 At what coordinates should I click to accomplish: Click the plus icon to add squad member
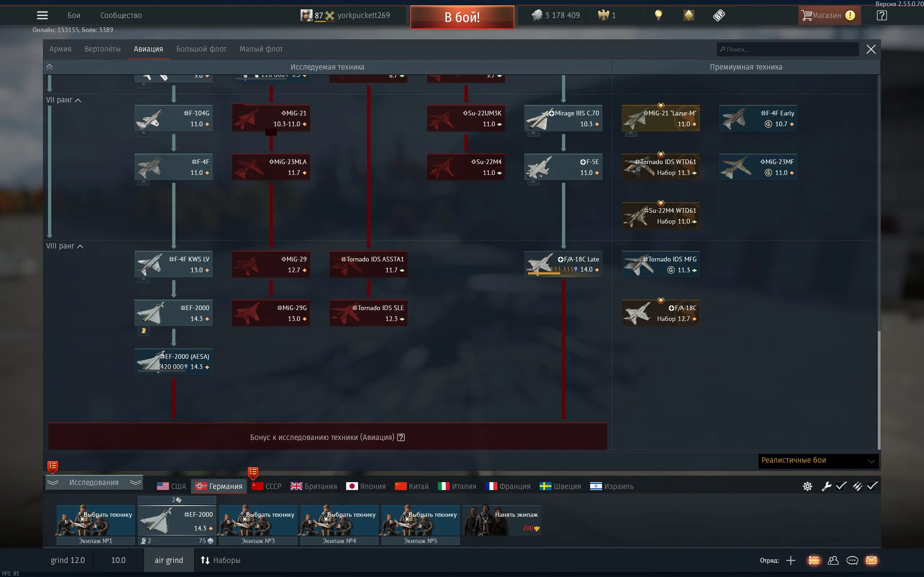[791, 560]
